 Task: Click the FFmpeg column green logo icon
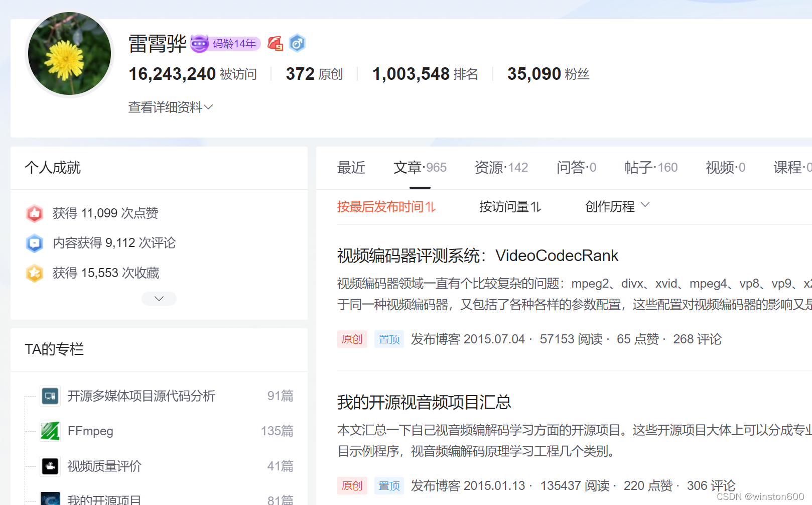click(x=50, y=431)
